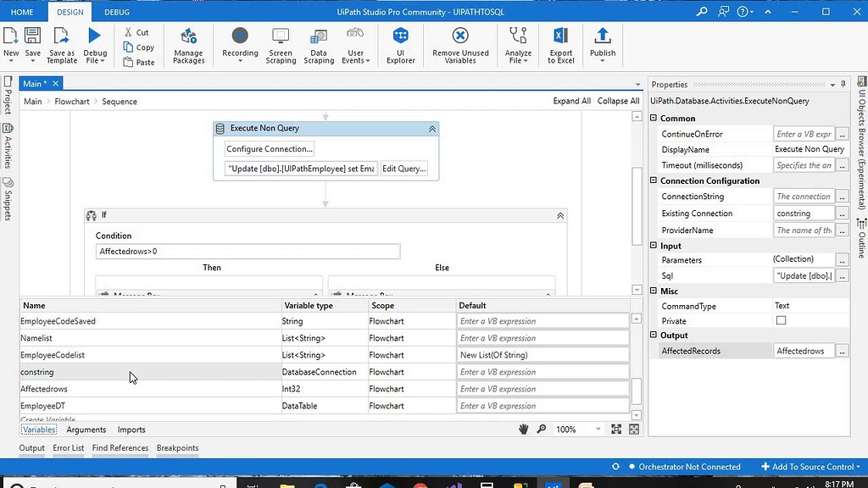
Task: Switch to the Arguments panel tab
Action: (x=86, y=430)
